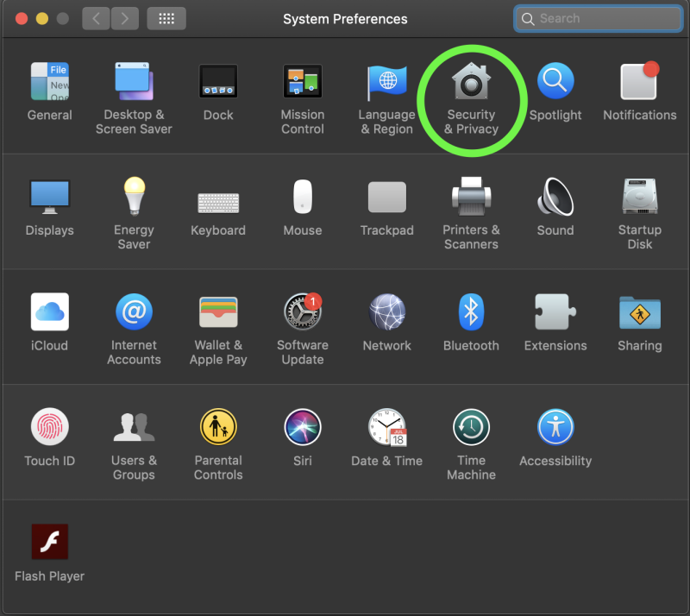
Task: Open Bluetooth settings
Action: (x=471, y=311)
